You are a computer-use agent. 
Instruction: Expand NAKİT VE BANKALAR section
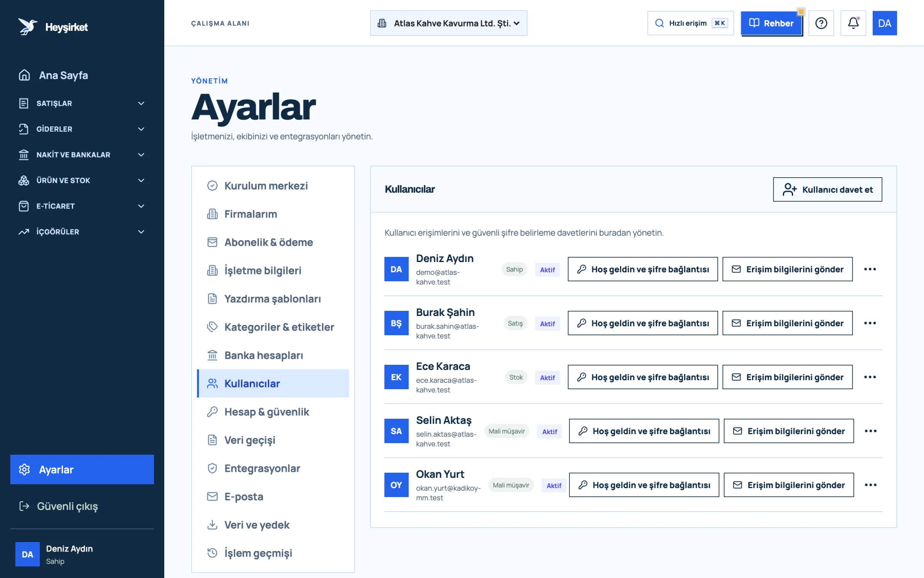tap(82, 155)
